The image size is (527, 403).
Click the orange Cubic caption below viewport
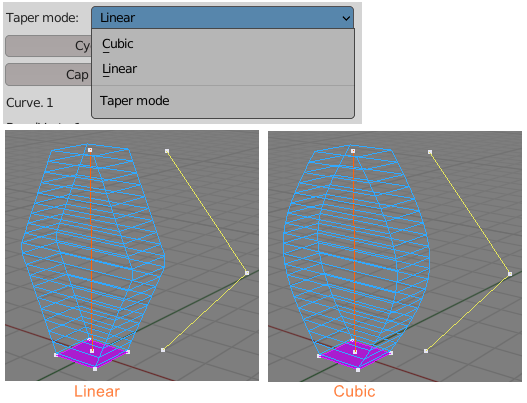pyautogui.click(x=354, y=392)
